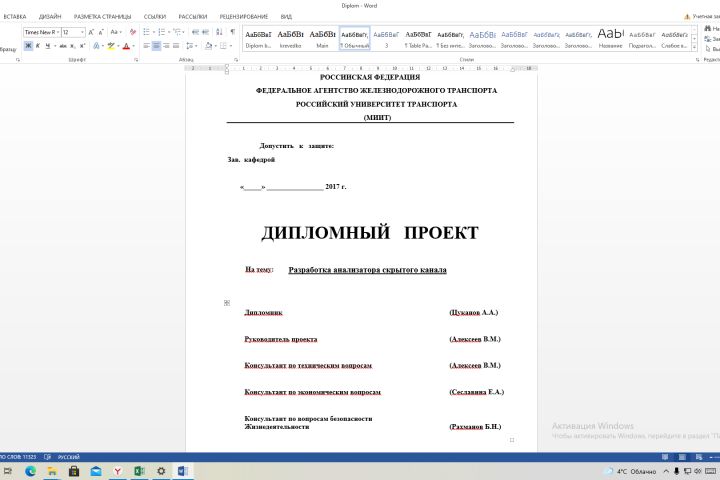Toggle strikethrough (abc) formatting

[63, 45]
